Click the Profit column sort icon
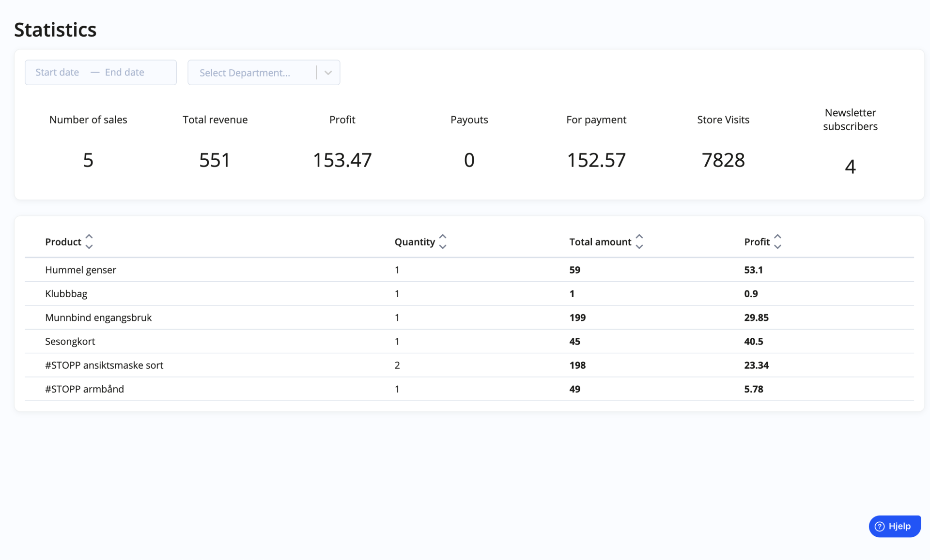 [x=777, y=242]
